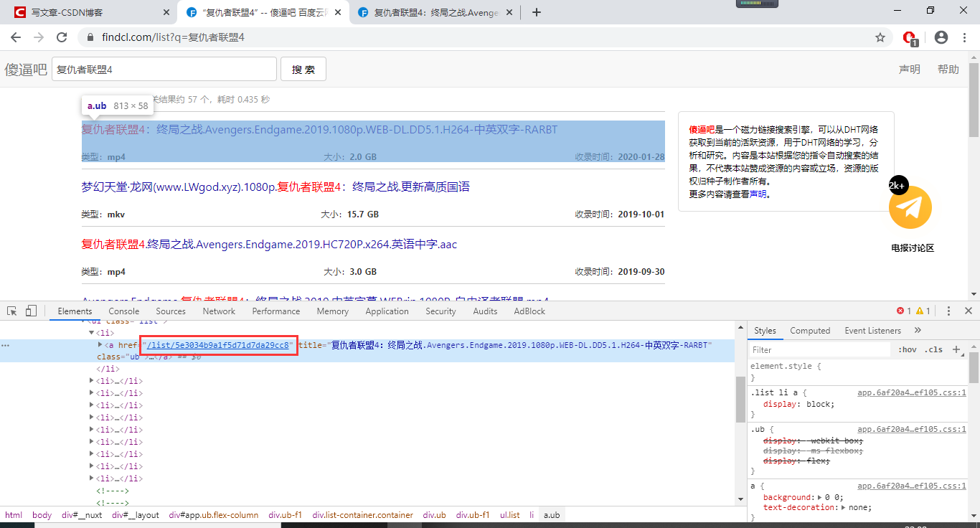The image size is (980, 528).
Task: Click the padlock site info icon
Action: [x=90, y=37]
